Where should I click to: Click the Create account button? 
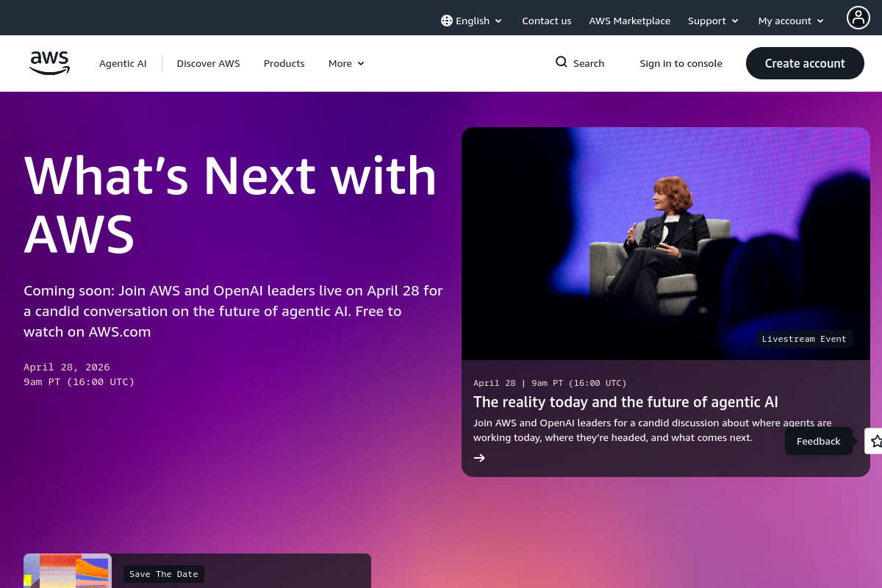[x=805, y=63]
